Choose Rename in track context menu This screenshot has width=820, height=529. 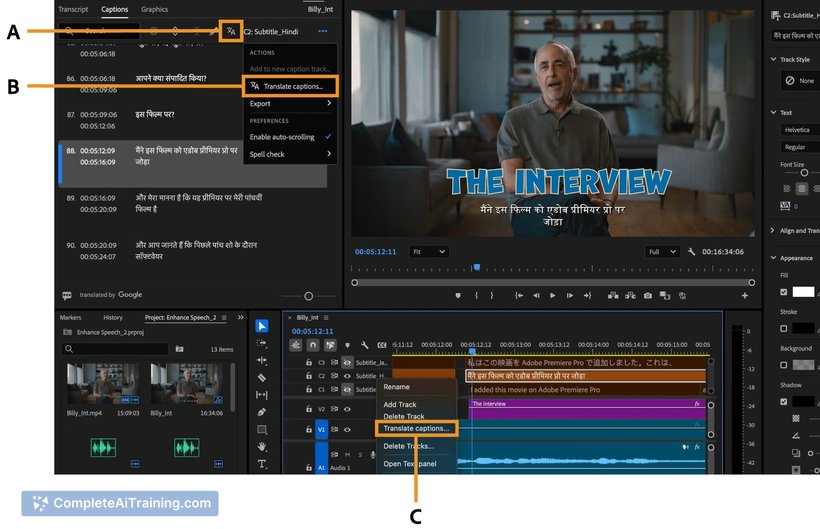pyautogui.click(x=396, y=387)
